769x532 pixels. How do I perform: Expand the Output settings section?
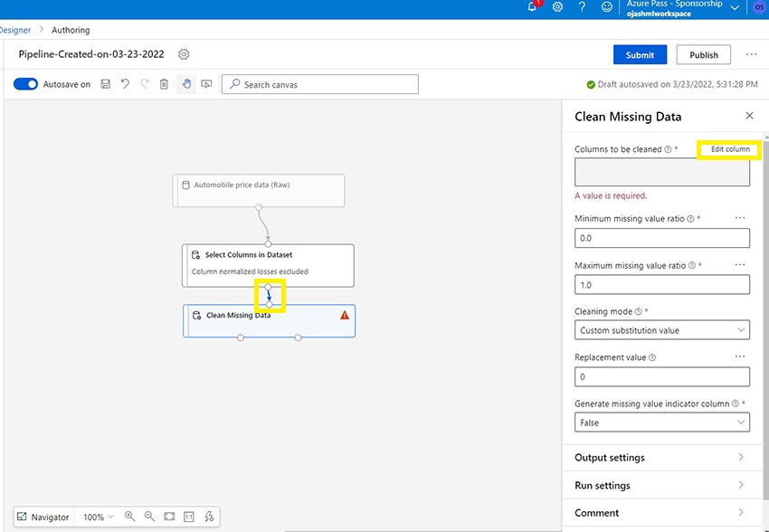pos(661,458)
